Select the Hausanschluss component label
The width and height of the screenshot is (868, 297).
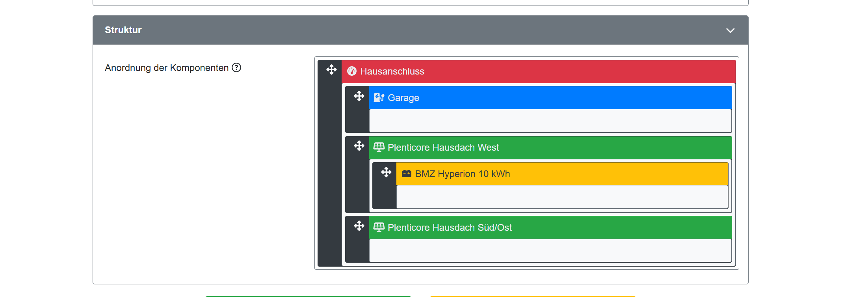[x=392, y=71]
